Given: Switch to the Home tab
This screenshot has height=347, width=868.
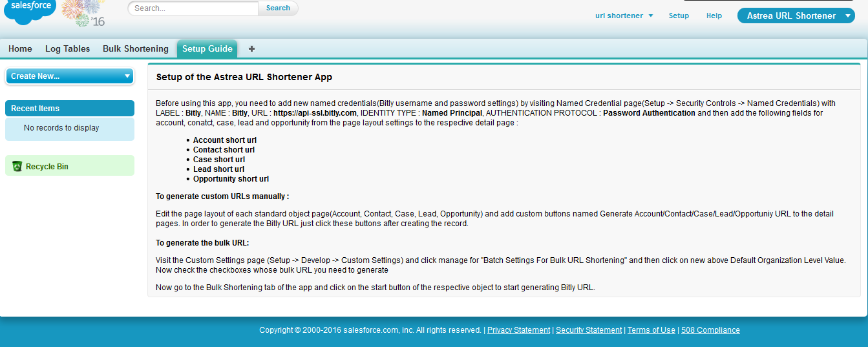Looking at the screenshot, I should (20, 49).
